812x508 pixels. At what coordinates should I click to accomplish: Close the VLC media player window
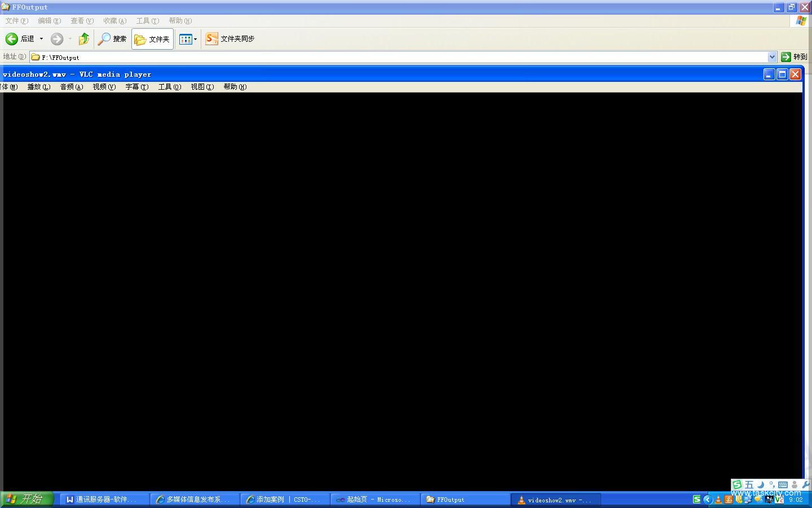coord(795,74)
